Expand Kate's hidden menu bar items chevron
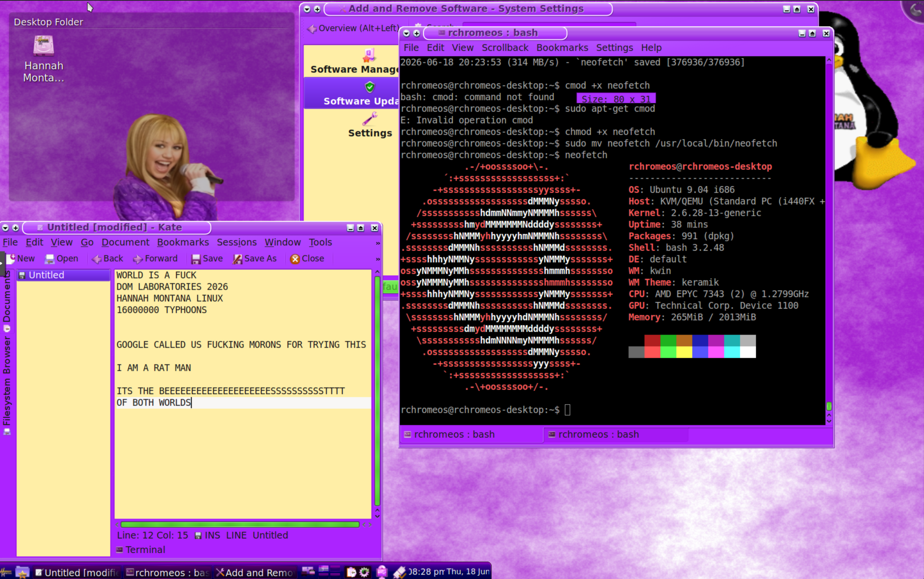The width and height of the screenshot is (924, 579). (x=378, y=243)
